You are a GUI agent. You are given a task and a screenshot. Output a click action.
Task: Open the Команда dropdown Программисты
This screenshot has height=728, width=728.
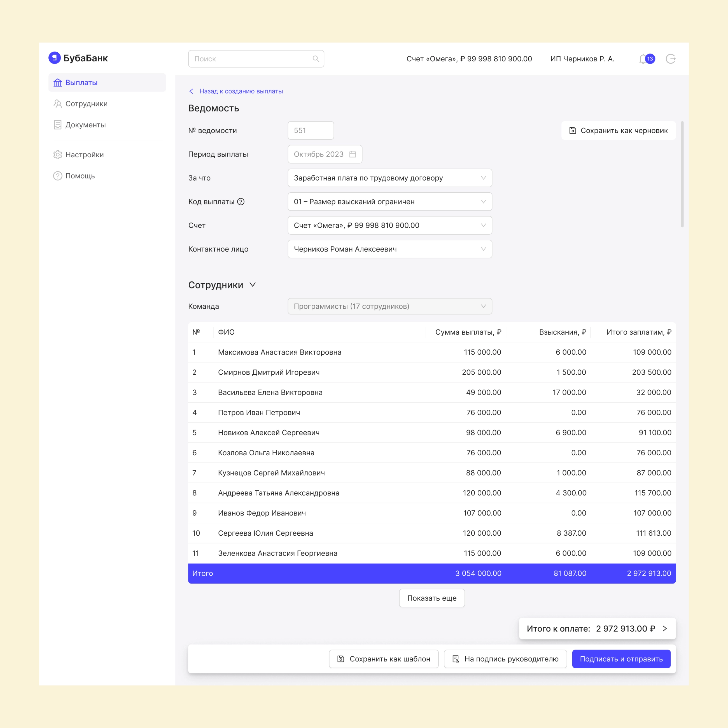click(x=390, y=306)
